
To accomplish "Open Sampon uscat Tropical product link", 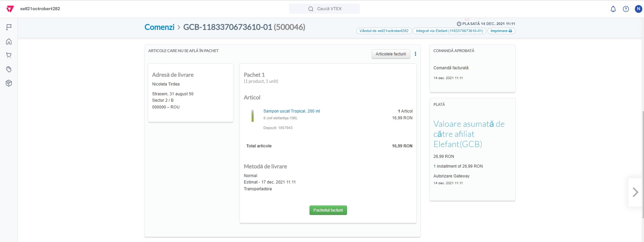I will coord(291,111).
